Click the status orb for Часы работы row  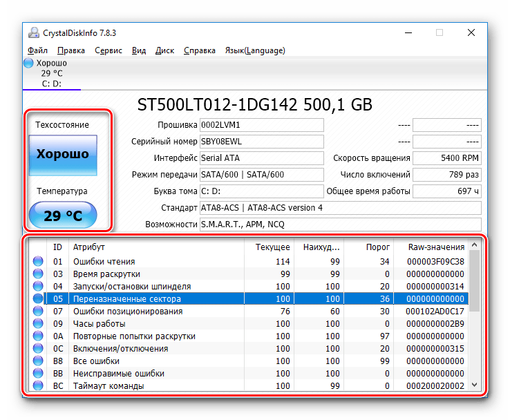(38, 323)
